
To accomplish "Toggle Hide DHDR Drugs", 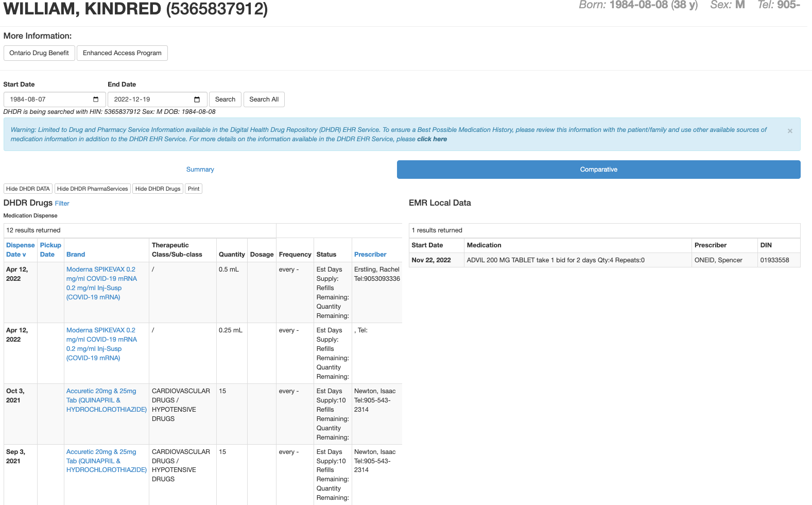I will [x=158, y=189].
